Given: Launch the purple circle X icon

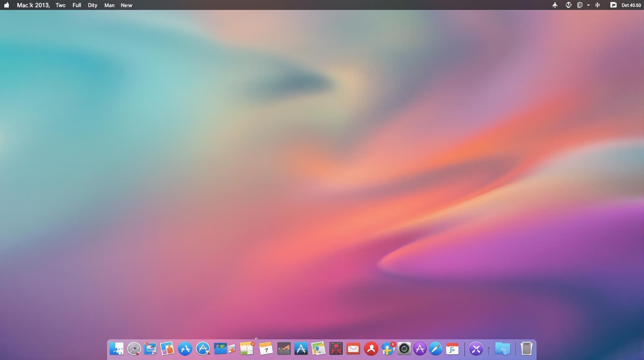Looking at the screenshot, I should point(476,349).
